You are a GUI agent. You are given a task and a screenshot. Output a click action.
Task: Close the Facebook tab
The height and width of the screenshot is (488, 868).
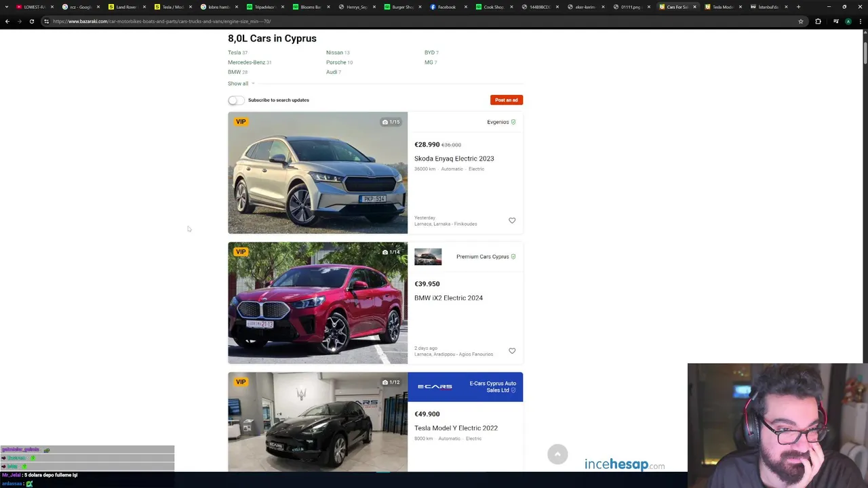point(467,7)
